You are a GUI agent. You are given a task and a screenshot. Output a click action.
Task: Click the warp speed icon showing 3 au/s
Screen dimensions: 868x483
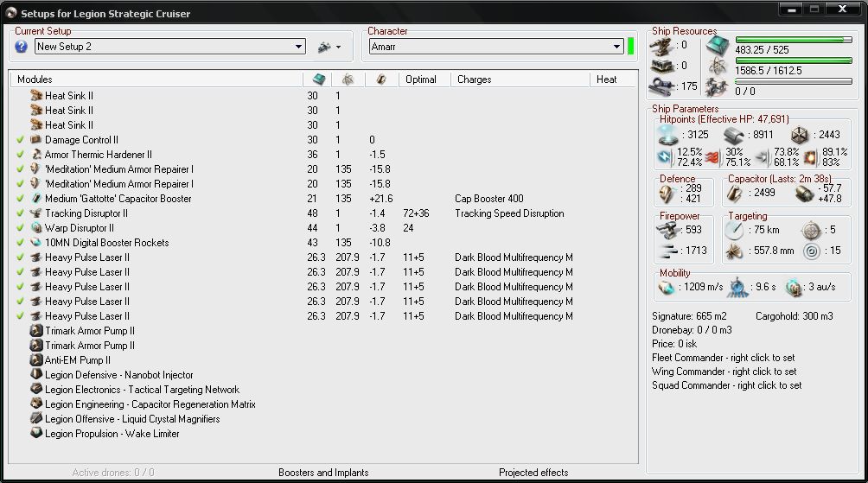(x=795, y=287)
